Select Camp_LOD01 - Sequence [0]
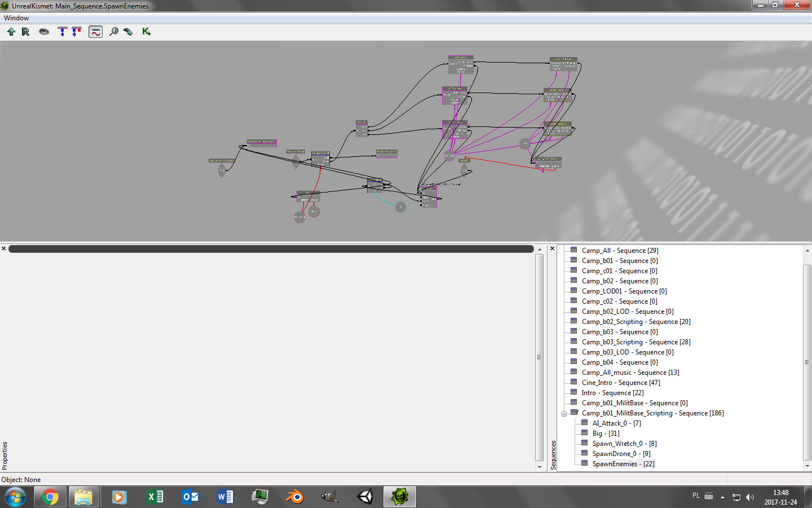 624,291
